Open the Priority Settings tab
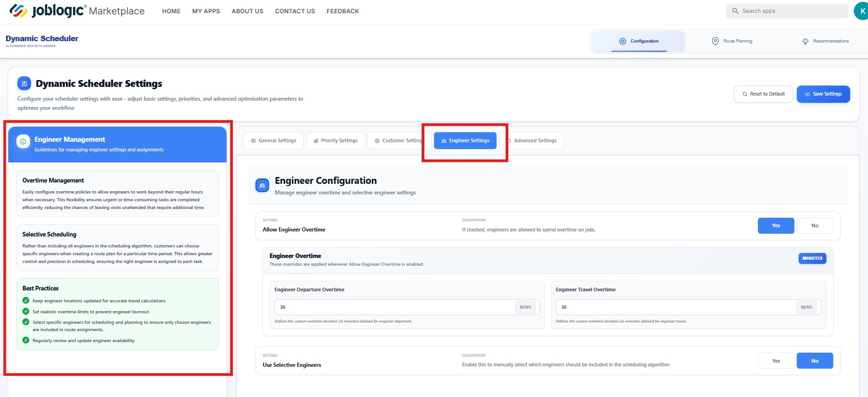This screenshot has height=397, width=868. (x=335, y=140)
